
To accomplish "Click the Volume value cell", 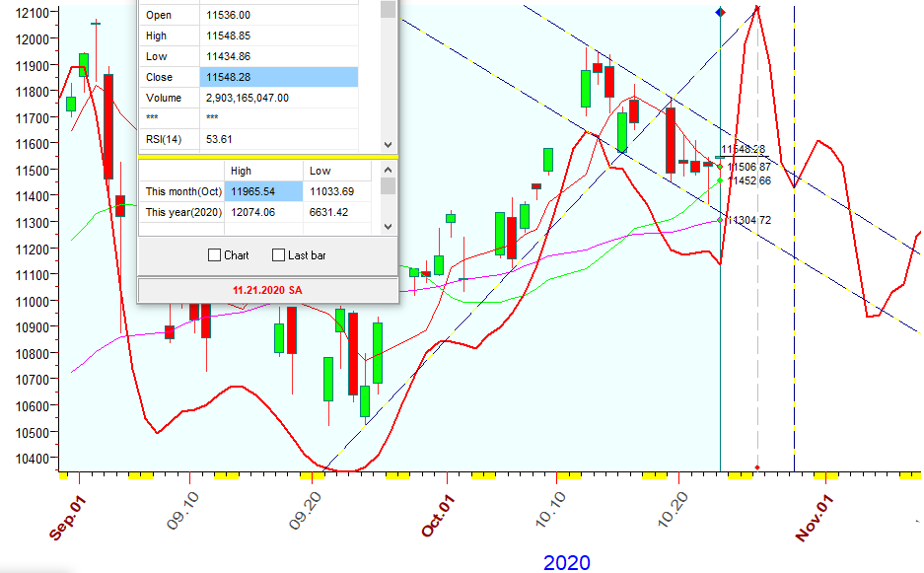I will [279, 98].
